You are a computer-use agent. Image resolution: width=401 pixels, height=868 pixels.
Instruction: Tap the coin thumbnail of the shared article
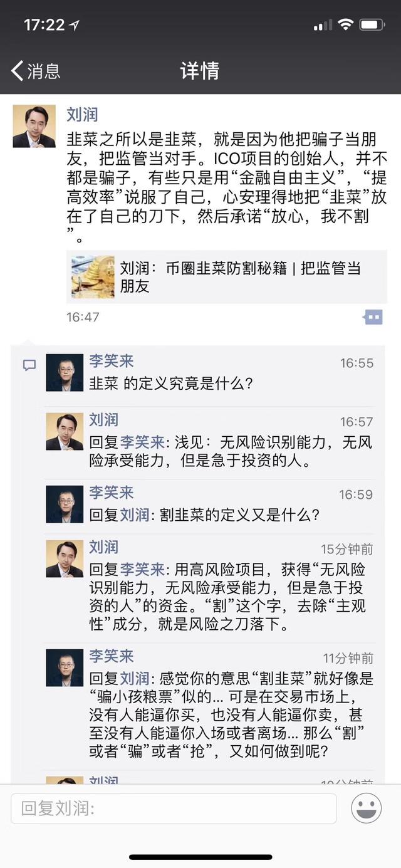coord(93,277)
